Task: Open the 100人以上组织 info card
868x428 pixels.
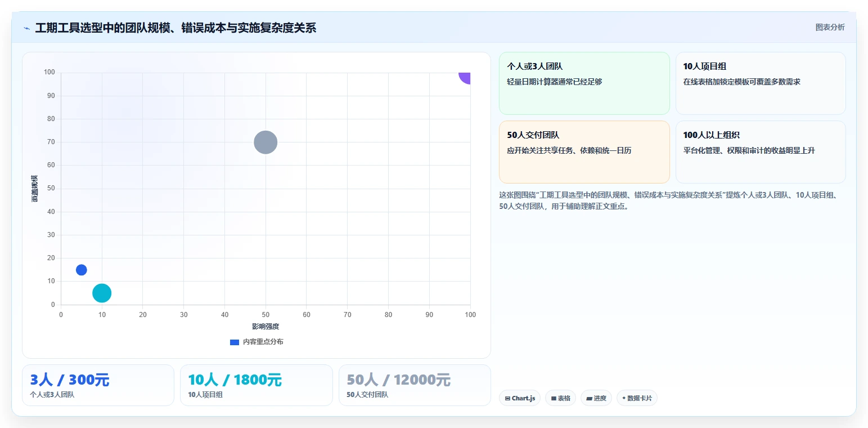Action: 761,152
